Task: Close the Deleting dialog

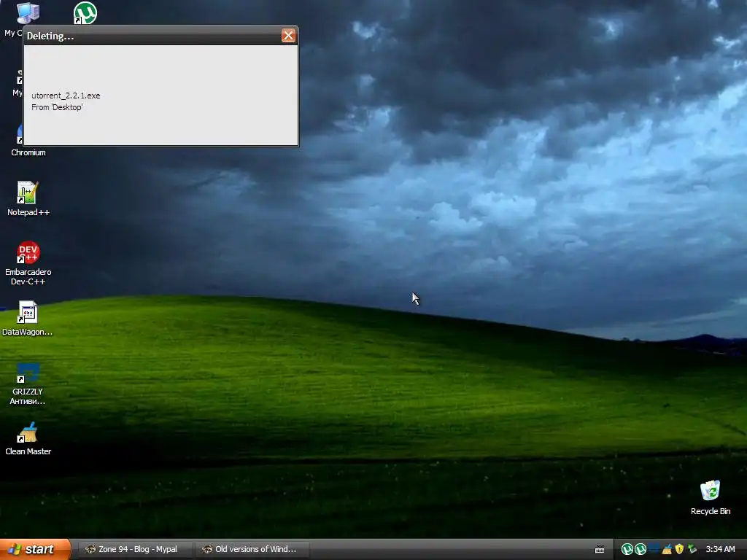Action: [x=288, y=36]
